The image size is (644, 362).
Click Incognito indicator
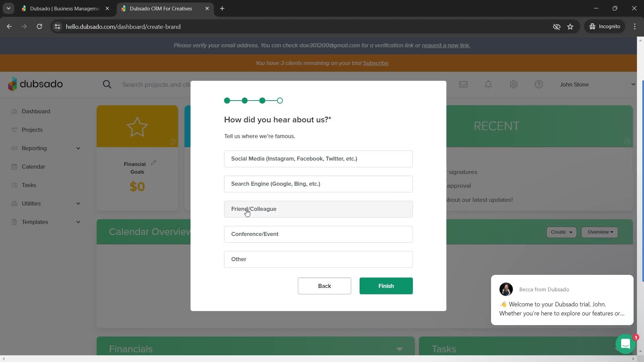605,26
